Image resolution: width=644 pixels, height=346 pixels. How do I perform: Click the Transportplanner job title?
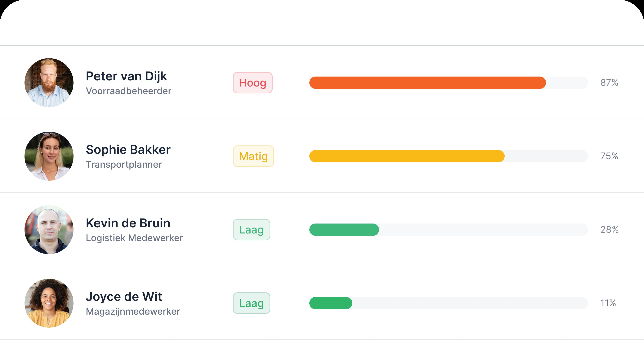pos(124,165)
